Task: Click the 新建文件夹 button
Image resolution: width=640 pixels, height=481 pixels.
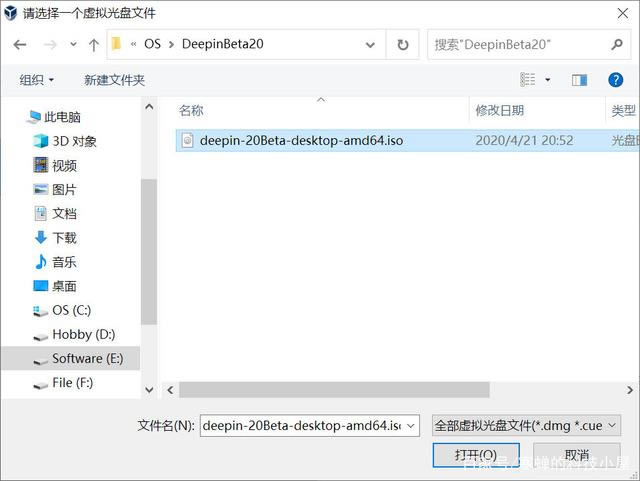Action: coord(114,80)
